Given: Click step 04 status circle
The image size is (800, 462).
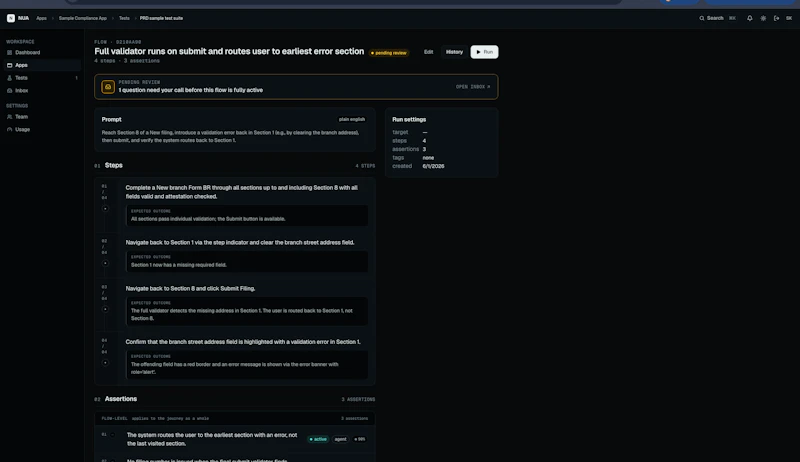Looking at the screenshot, I should pyautogui.click(x=105, y=363).
